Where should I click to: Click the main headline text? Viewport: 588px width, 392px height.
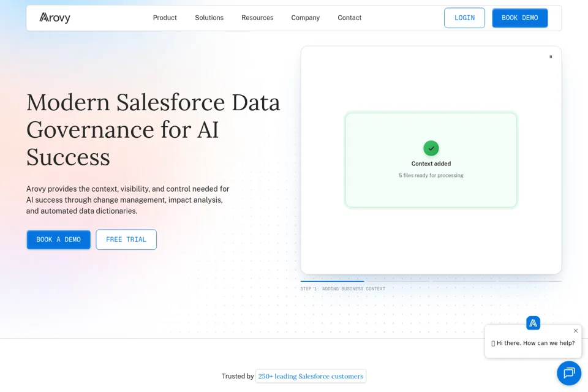[x=153, y=129]
